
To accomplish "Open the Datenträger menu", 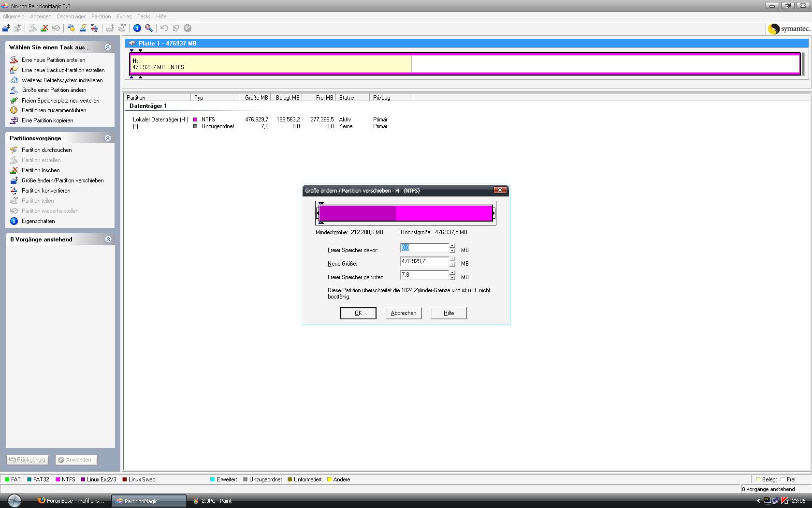I will (x=71, y=16).
